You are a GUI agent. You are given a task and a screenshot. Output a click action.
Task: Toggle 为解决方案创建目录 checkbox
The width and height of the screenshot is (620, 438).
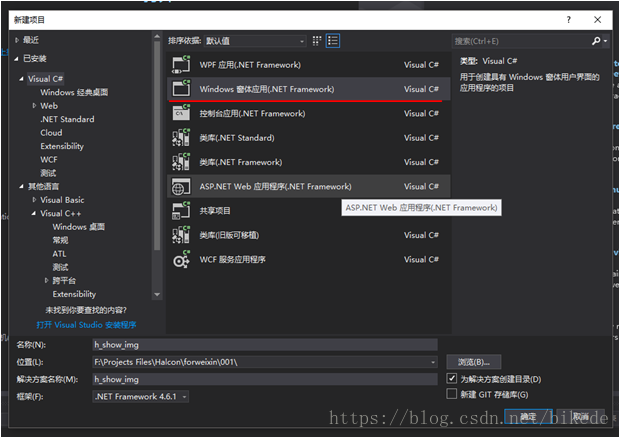click(x=452, y=378)
